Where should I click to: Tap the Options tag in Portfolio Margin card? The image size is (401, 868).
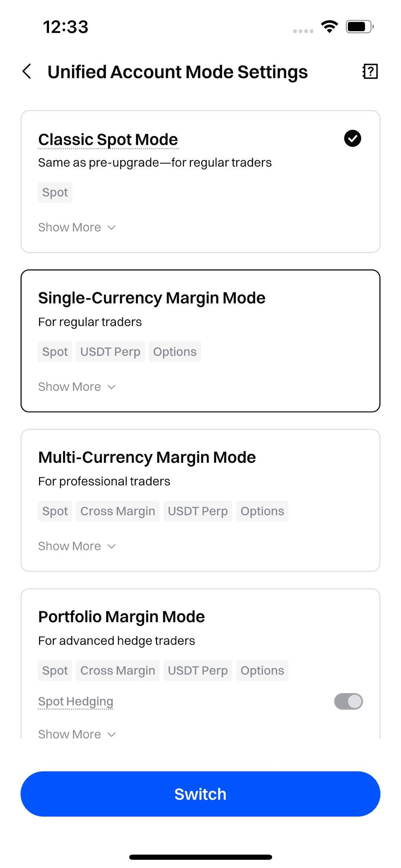click(x=262, y=670)
